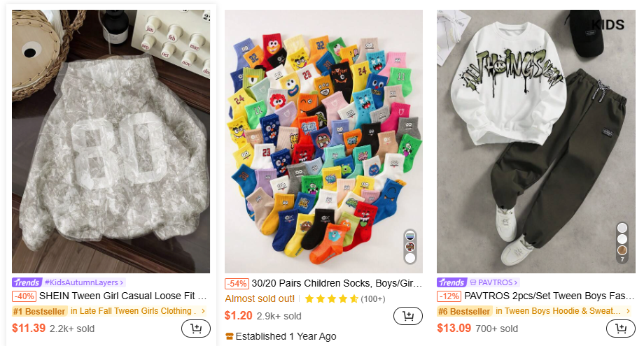This screenshot has width=644, height=346.
Task: Add children socks to cart
Action: point(408,316)
